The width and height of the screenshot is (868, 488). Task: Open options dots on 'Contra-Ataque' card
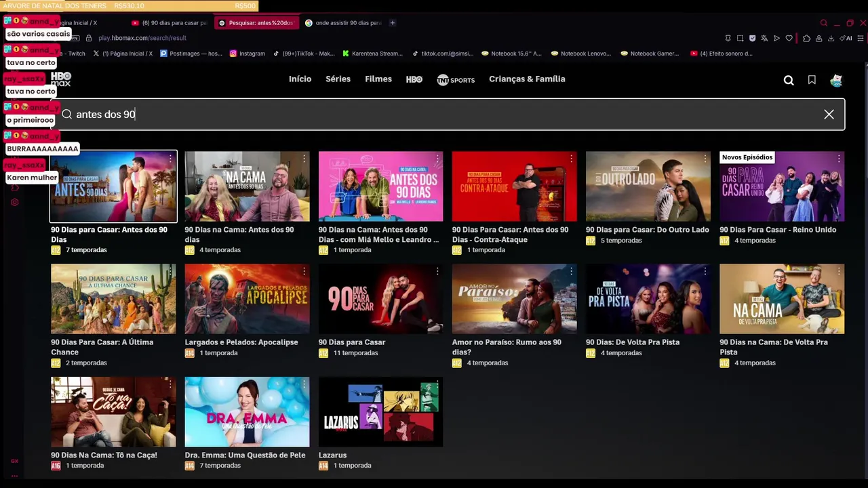[x=571, y=158]
